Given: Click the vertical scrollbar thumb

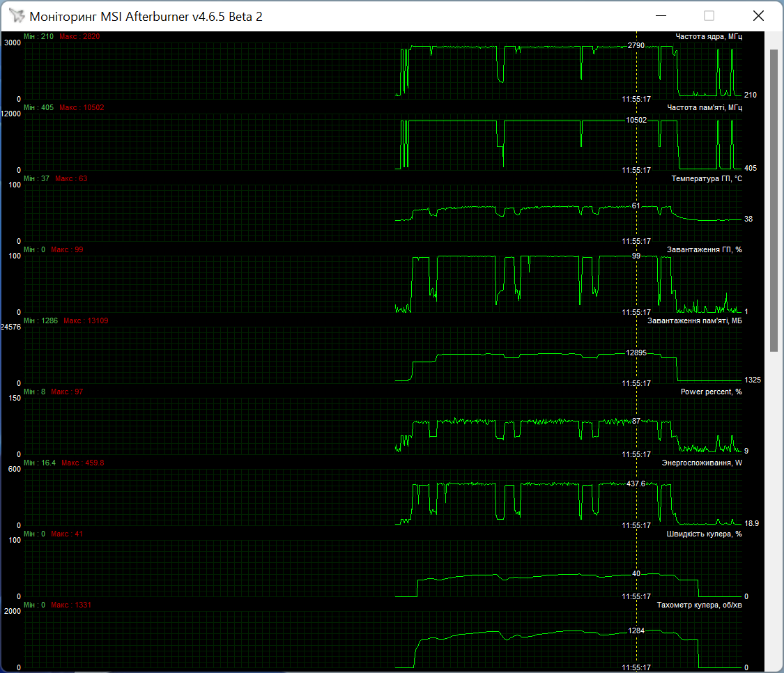Looking at the screenshot, I should pyautogui.click(x=774, y=200).
